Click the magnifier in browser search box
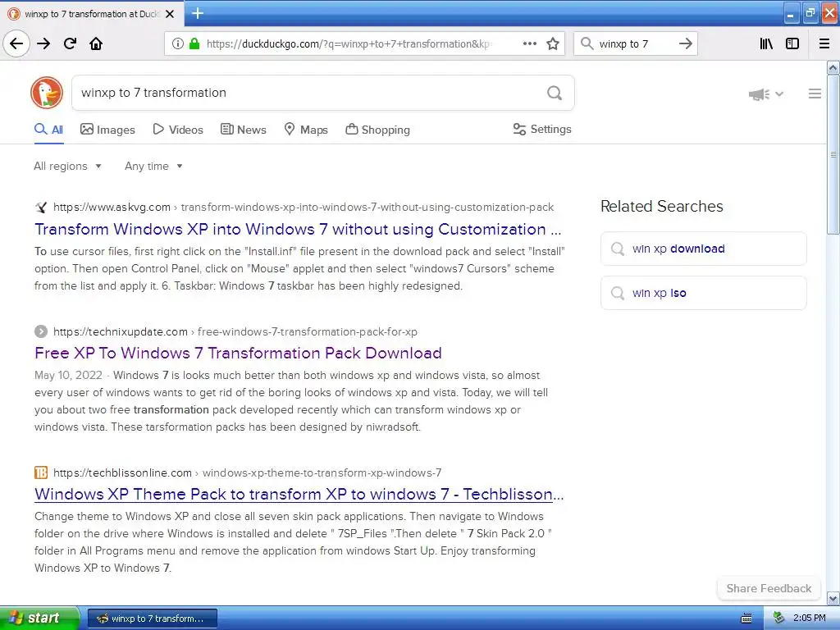 pyautogui.click(x=587, y=43)
